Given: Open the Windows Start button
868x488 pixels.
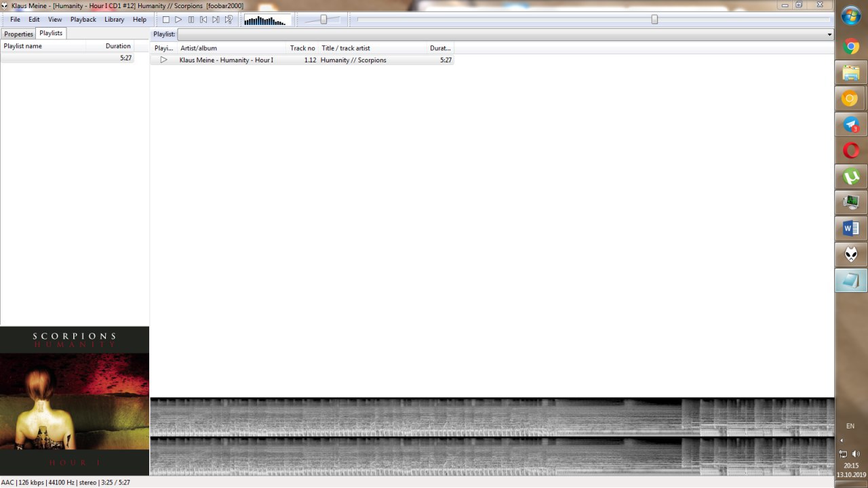Looking at the screenshot, I should click(x=851, y=15).
